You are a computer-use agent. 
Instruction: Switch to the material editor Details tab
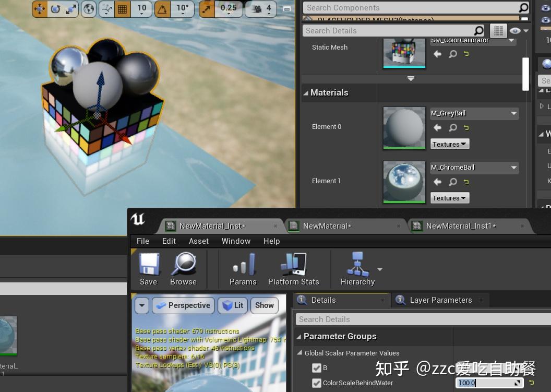click(x=341, y=300)
